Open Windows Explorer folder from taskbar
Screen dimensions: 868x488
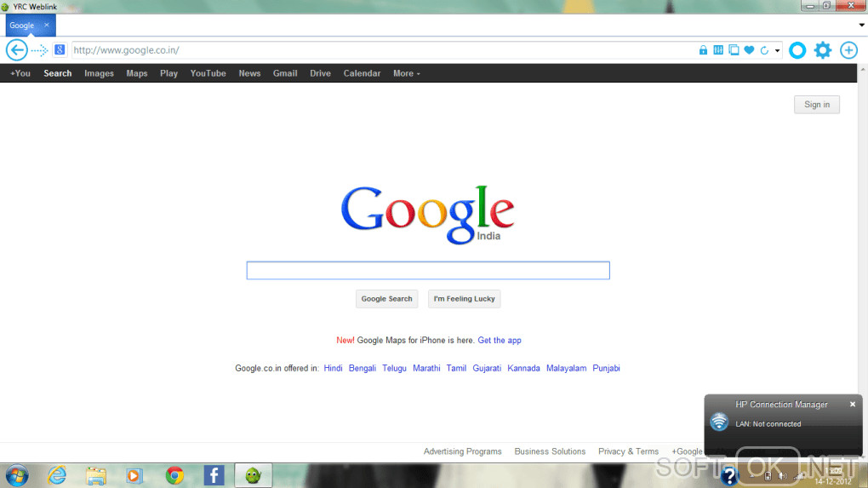(96, 476)
